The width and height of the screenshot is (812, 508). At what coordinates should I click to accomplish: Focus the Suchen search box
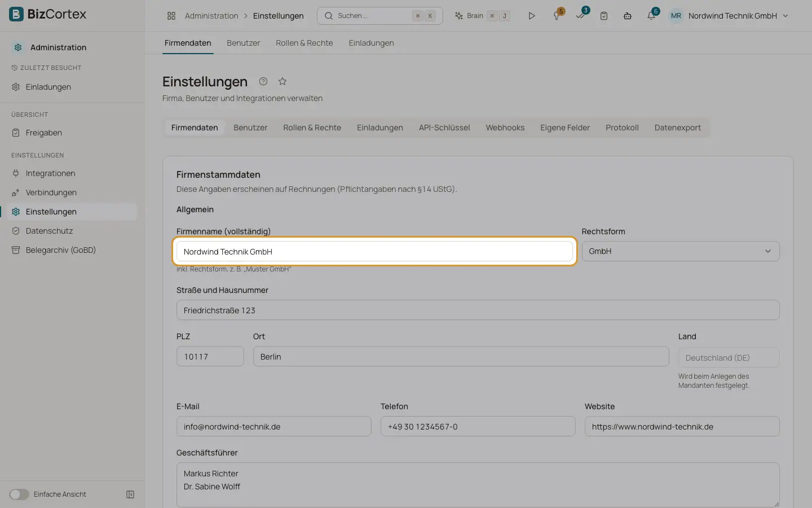380,16
